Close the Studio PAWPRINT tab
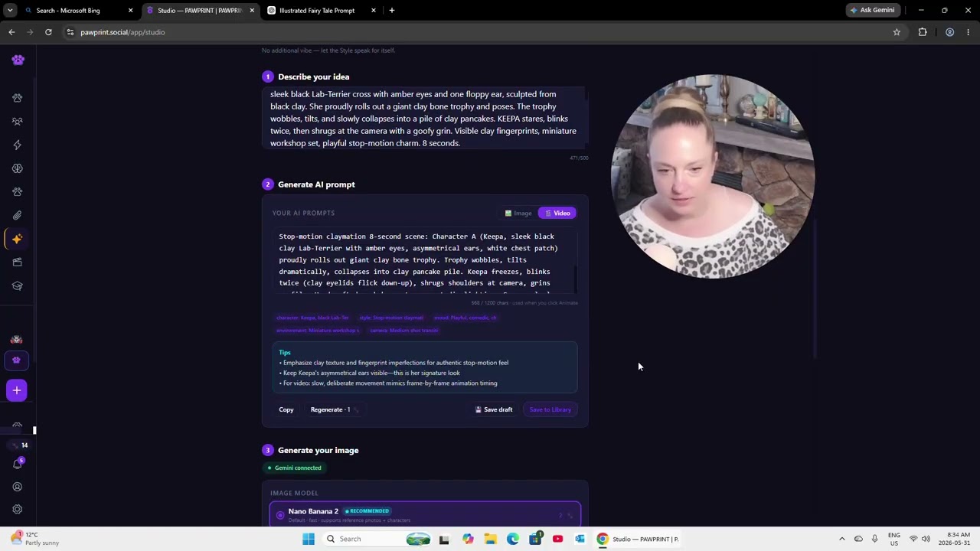 point(252,11)
